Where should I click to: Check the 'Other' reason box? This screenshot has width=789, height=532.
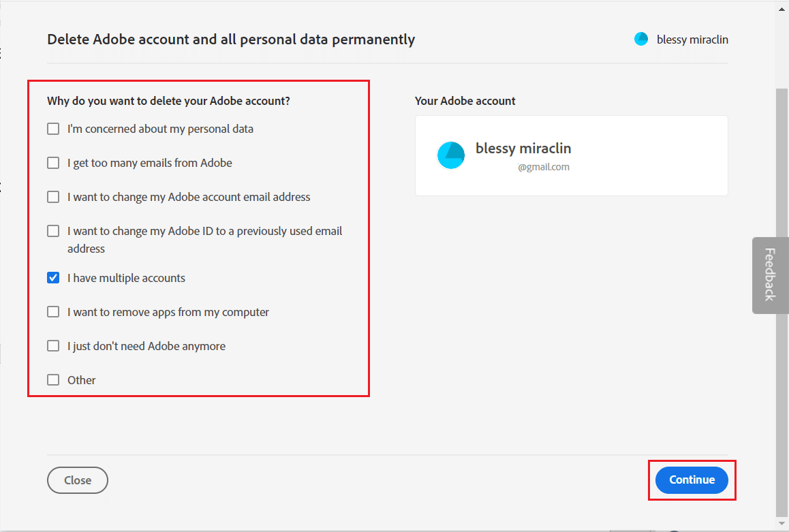point(53,380)
